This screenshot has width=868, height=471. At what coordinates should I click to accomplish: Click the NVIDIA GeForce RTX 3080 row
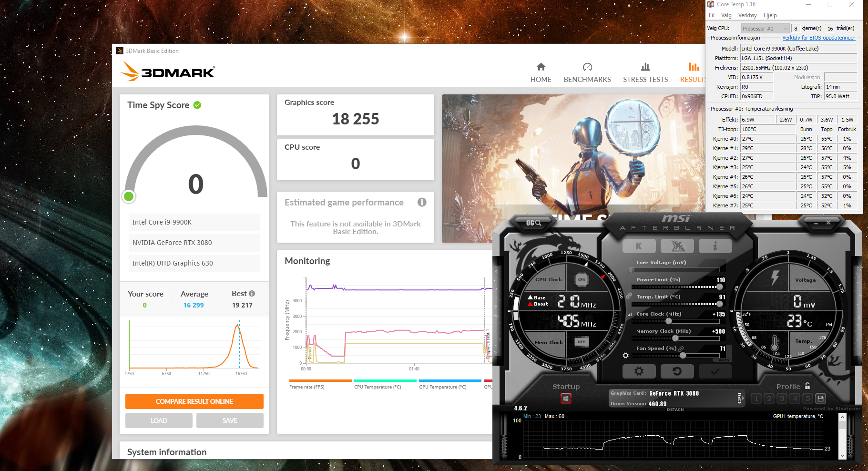(x=194, y=243)
